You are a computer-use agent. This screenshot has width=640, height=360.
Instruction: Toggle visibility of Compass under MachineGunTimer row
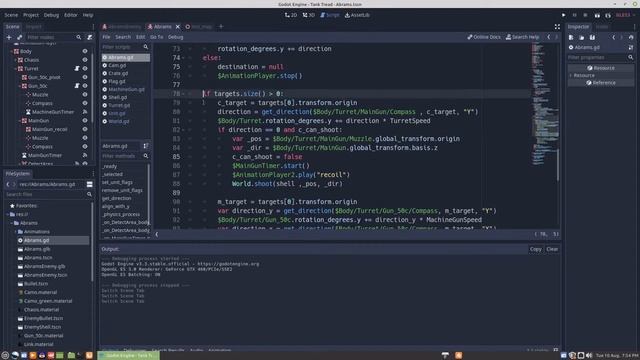pyautogui.click(x=85, y=147)
